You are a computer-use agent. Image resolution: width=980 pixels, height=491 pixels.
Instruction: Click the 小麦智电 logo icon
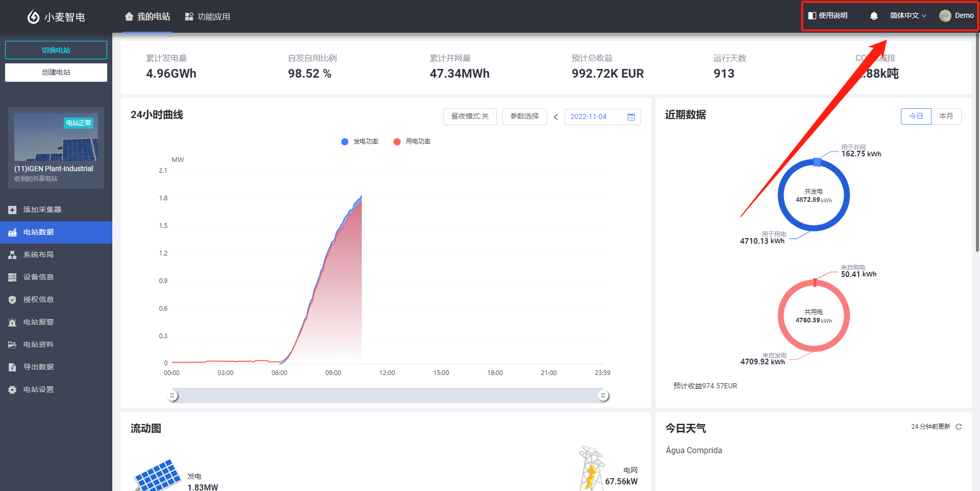33,17
